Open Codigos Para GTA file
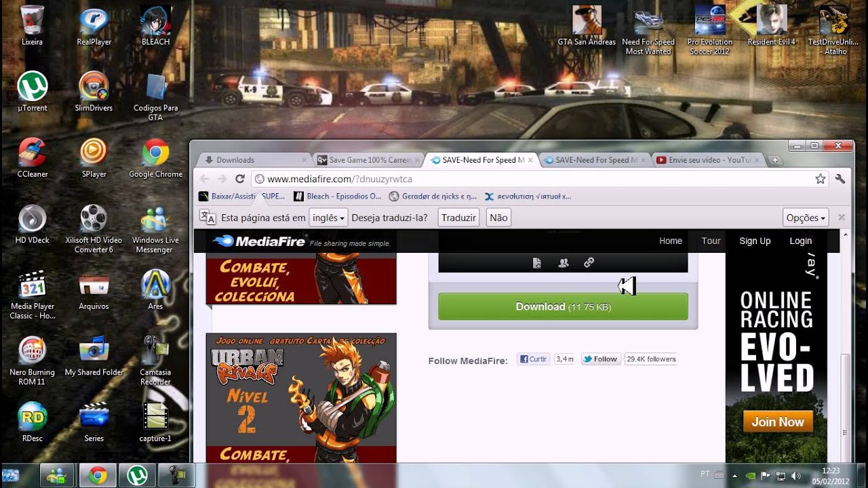This screenshot has width=868, height=488. [155, 97]
